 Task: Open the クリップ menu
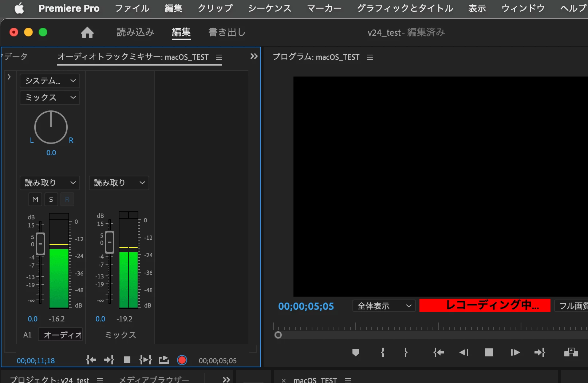215,8
